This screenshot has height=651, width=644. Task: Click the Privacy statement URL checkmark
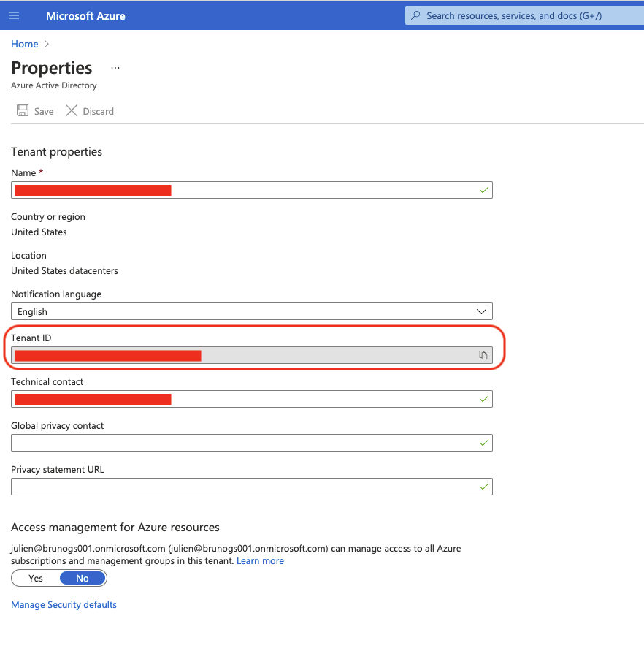tap(484, 487)
